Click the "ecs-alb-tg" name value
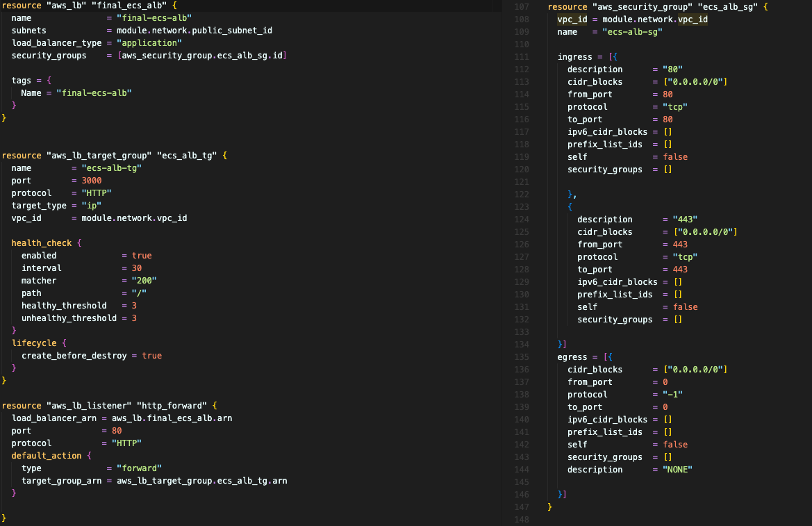The image size is (812, 526). pyautogui.click(x=111, y=168)
